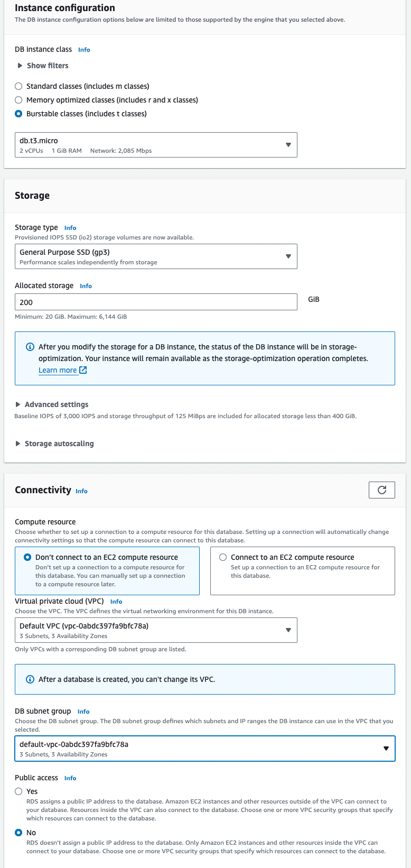Select Standard classes radio option
The height and width of the screenshot is (868, 411).
18,86
